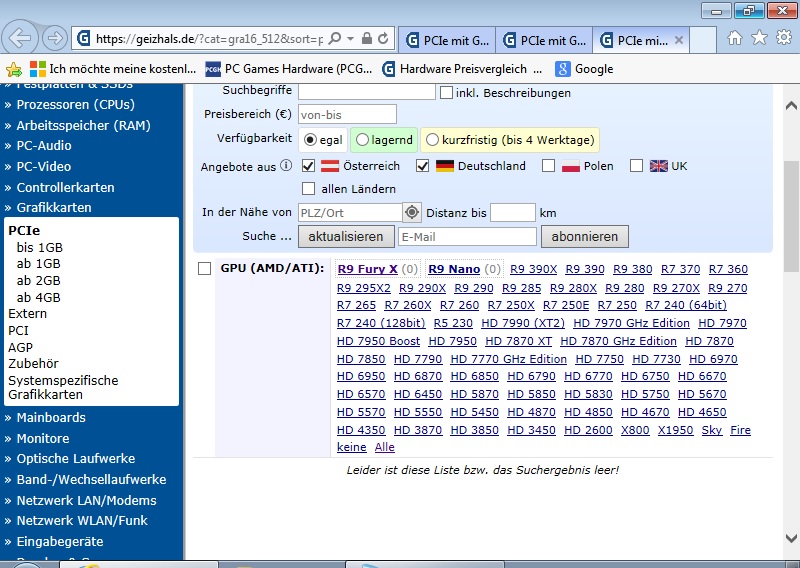Filter by R9 390X
The width and height of the screenshot is (800, 568).
pyautogui.click(x=534, y=269)
